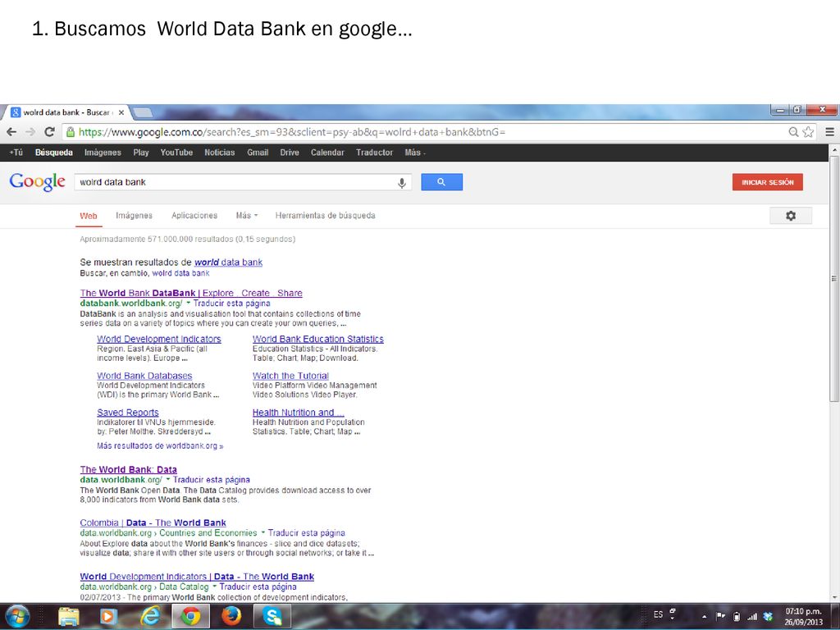This screenshot has height=630, width=840.
Task: Click the battery icon in system tray
Action: click(x=737, y=616)
